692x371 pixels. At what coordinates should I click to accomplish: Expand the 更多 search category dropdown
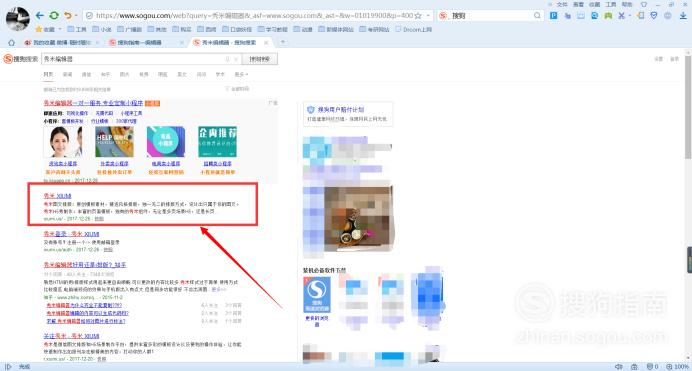(241, 75)
